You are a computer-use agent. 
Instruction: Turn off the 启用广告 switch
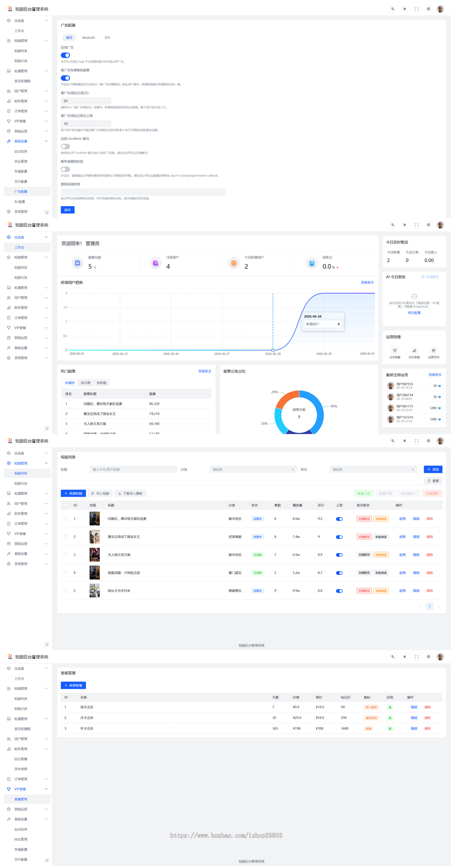point(65,55)
